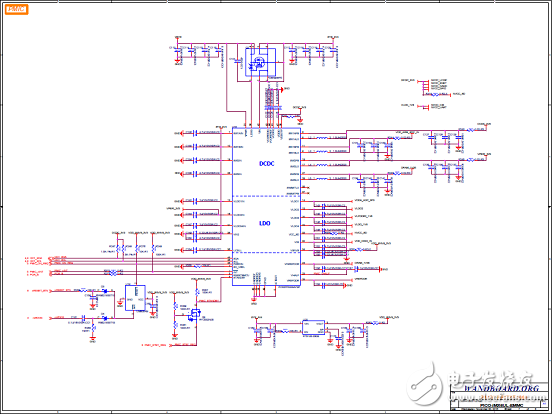Select the transistor symbol near PMIC_STBY_REQ

tap(194, 314)
